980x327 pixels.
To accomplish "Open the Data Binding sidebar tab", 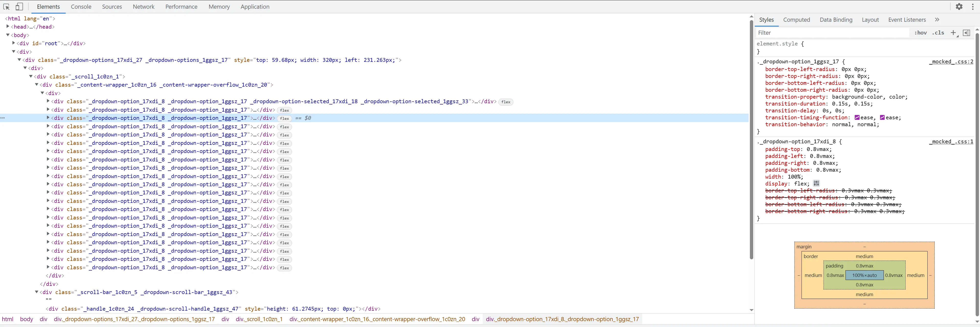I will coord(836,20).
